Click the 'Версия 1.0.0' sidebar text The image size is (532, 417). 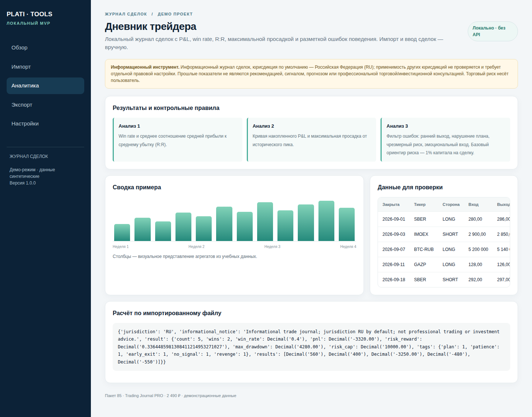pyautogui.click(x=23, y=183)
